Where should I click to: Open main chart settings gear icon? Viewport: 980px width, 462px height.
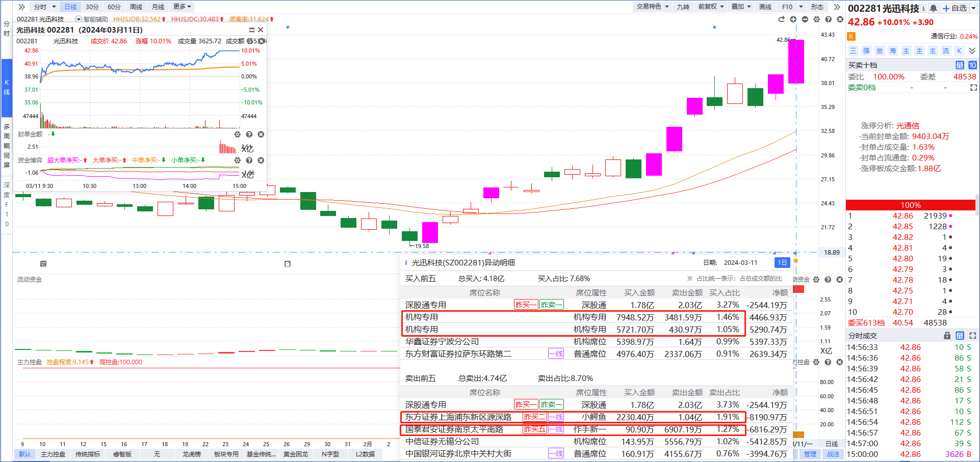click(816, 19)
